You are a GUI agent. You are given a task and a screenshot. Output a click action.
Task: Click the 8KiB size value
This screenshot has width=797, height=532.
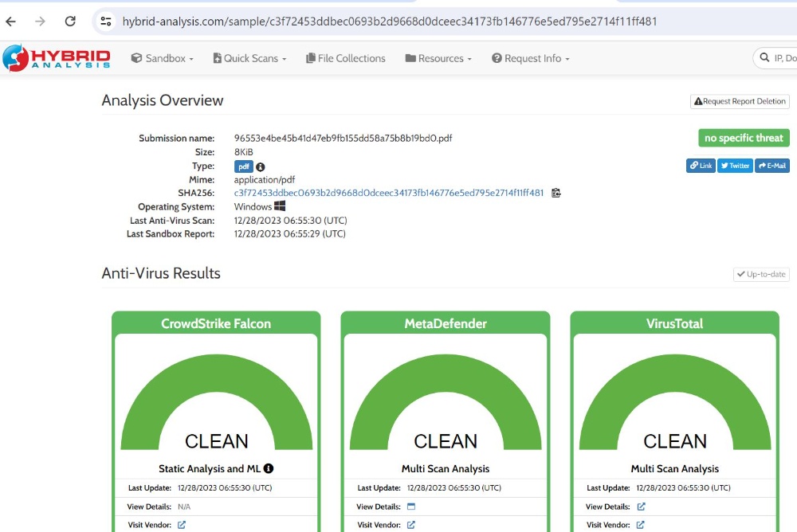[x=243, y=152]
